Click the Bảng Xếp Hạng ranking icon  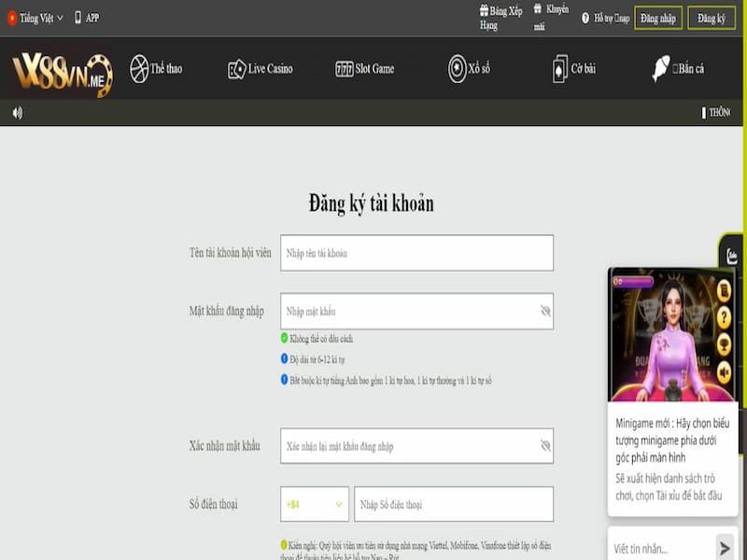(x=484, y=10)
